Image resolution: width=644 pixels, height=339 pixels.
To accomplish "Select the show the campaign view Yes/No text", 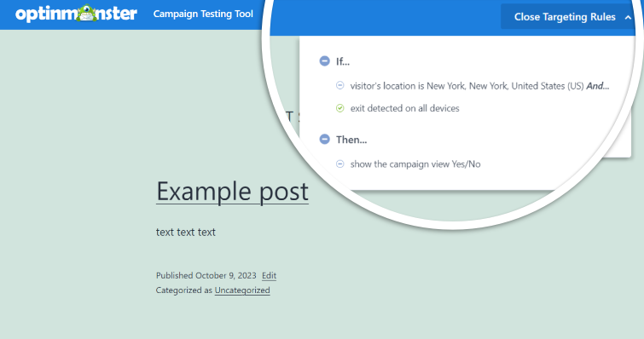I will click(415, 164).
